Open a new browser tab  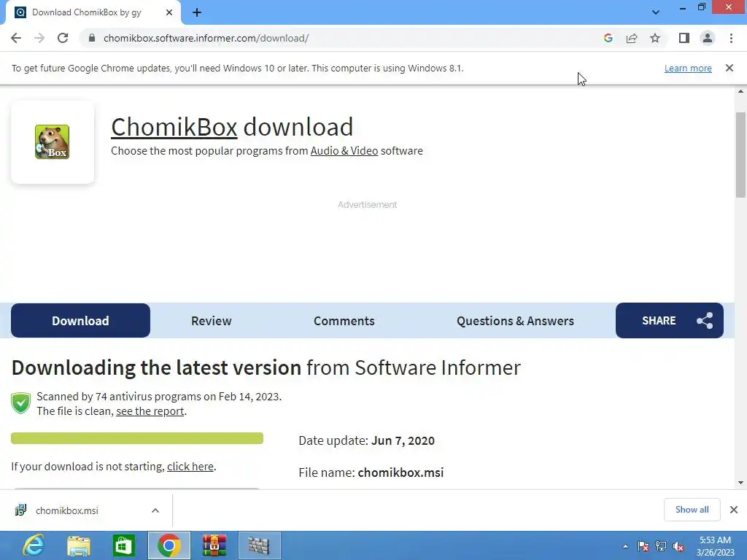point(197,12)
